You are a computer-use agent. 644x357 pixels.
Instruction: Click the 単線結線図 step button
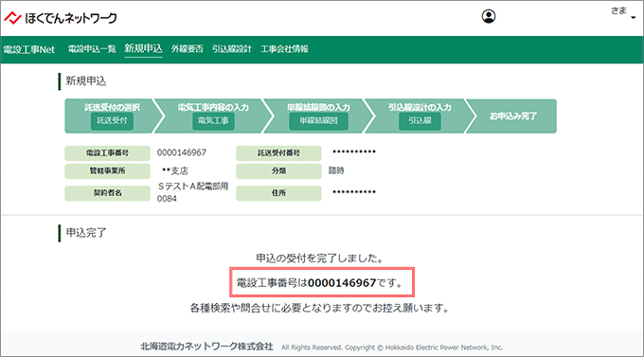coord(318,121)
